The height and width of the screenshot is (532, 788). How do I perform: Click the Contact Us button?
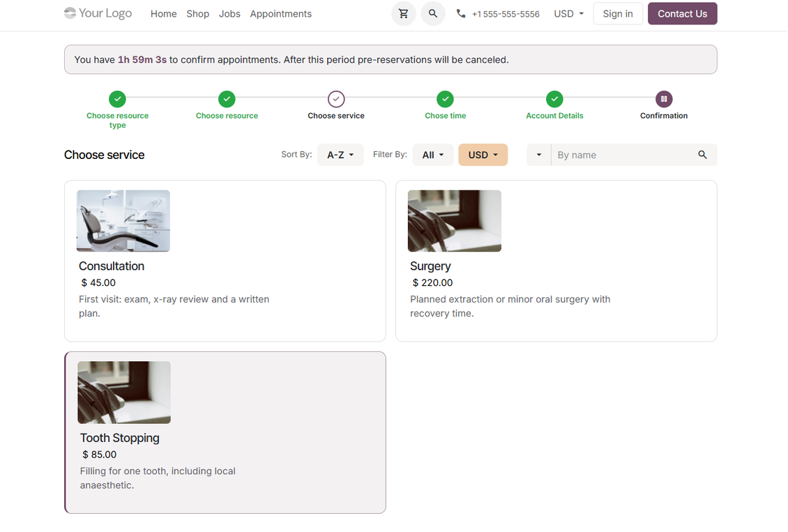tap(683, 13)
